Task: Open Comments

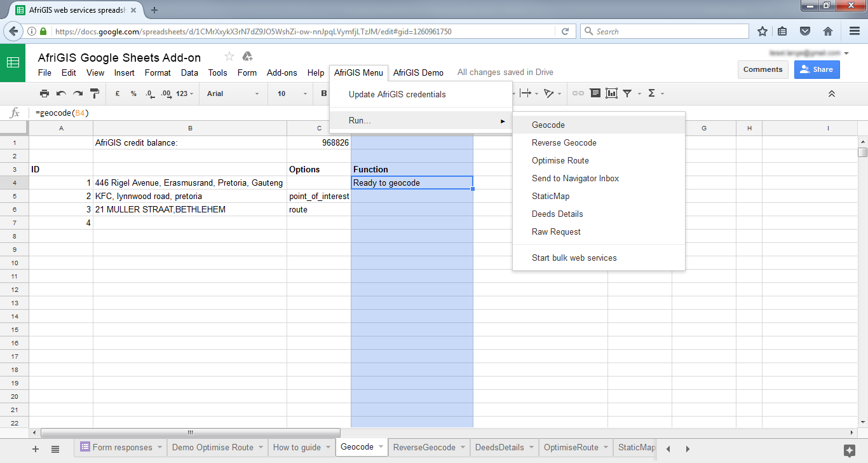Action: (x=763, y=69)
